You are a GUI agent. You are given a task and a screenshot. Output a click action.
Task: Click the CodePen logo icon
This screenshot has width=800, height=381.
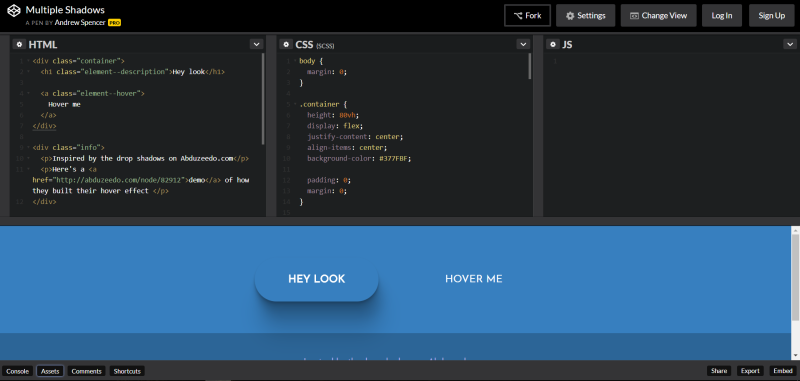[x=14, y=11]
